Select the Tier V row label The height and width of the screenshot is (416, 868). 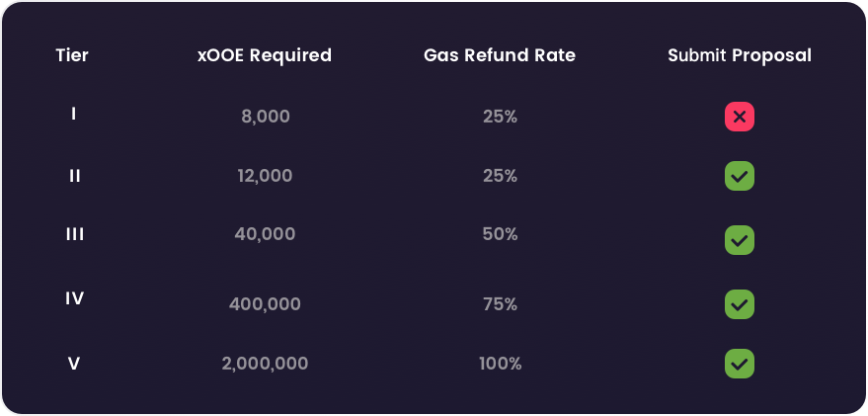tap(74, 364)
